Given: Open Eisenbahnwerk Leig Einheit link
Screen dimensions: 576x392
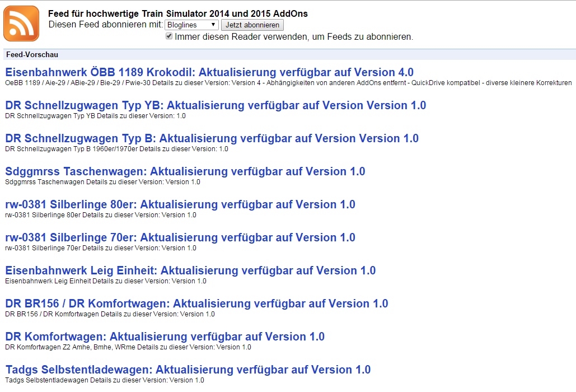Looking at the screenshot, I should click(190, 270).
